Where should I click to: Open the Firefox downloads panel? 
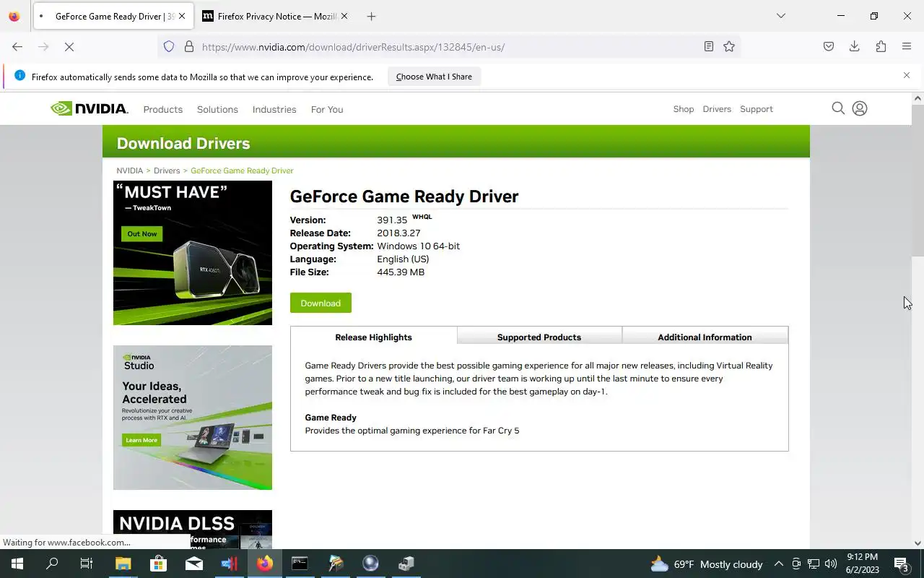click(855, 46)
